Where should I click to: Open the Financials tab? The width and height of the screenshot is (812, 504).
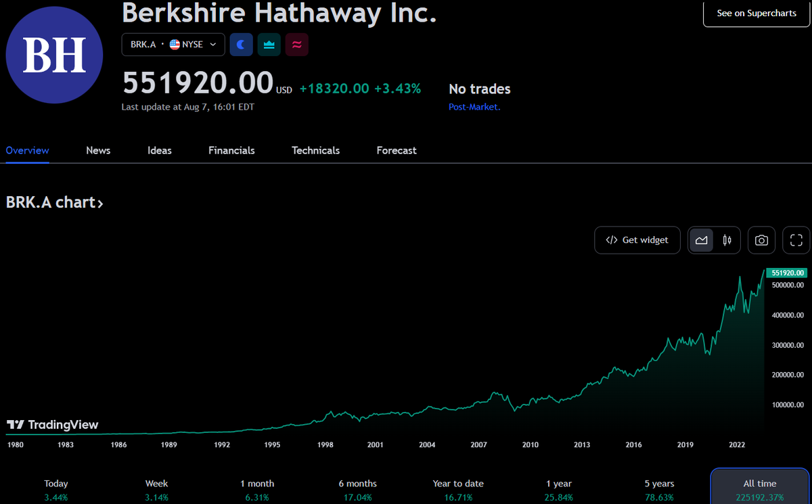pyautogui.click(x=231, y=150)
